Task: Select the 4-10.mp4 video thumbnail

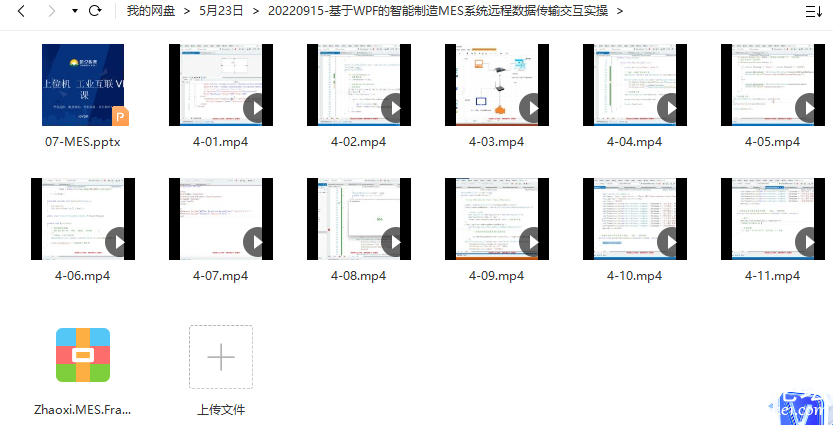Action: coord(635,219)
